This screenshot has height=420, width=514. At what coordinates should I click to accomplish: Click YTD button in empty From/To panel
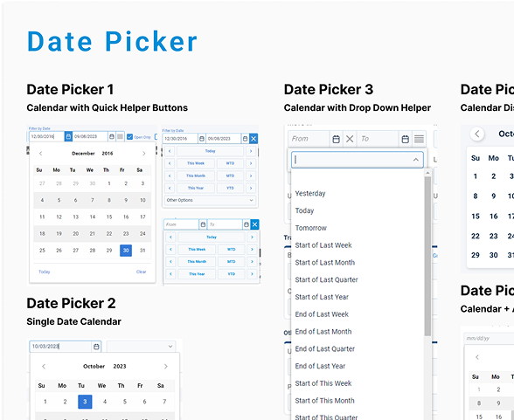[x=232, y=274]
